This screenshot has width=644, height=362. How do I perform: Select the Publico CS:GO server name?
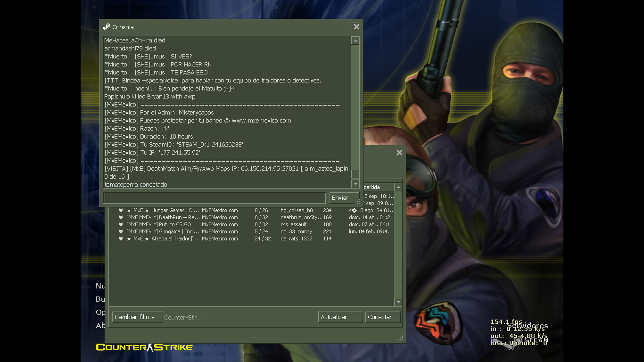click(159, 224)
